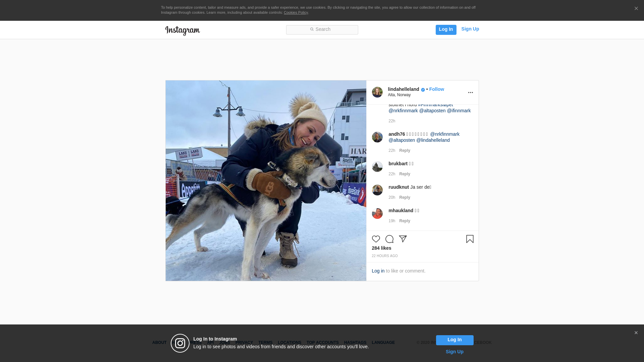
Task: Reply to brukbart comment
Action: [405, 174]
